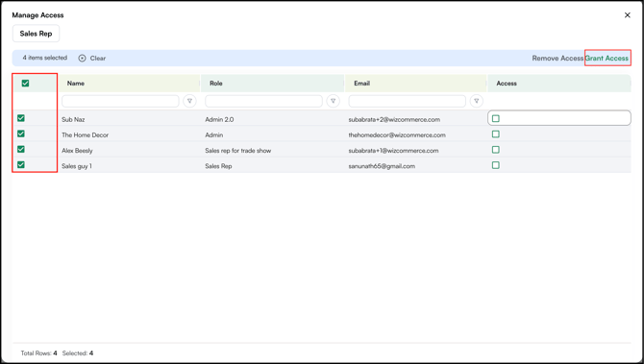Click the name cell The Home Decor

(85, 135)
